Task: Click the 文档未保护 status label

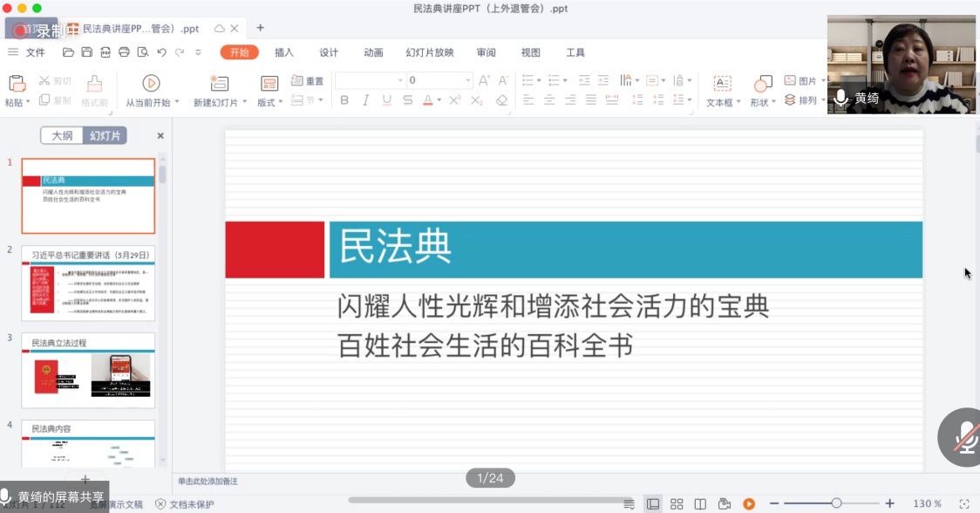Action: click(x=185, y=504)
